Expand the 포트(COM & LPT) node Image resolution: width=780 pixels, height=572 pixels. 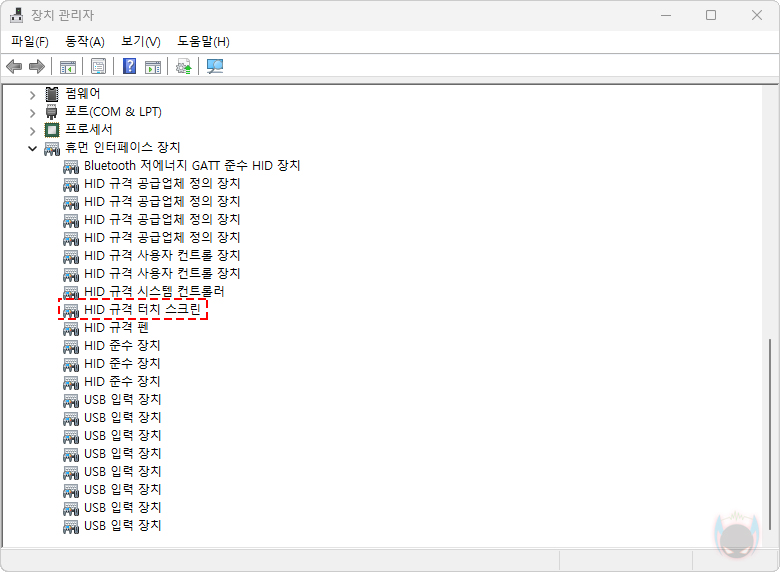32,113
